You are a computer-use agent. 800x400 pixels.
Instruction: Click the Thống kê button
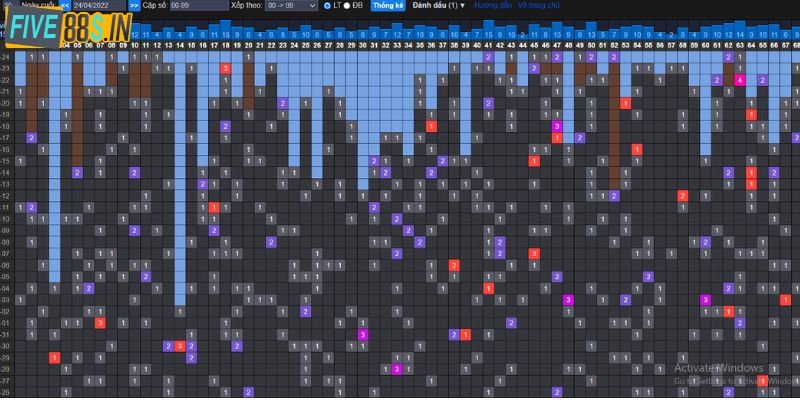pyautogui.click(x=388, y=5)
